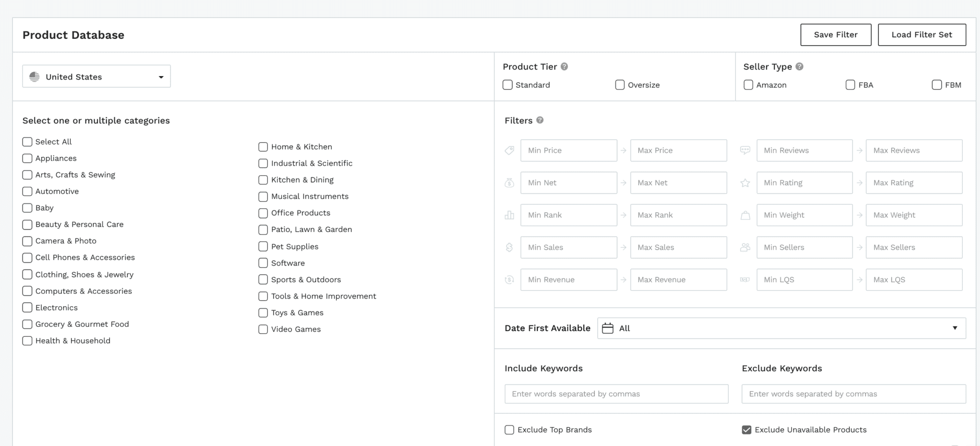The image size is (980, 446).
Task: Expand the Date First Available dropdown arrow
Action: pyautogui.click(x=955, y=328)
